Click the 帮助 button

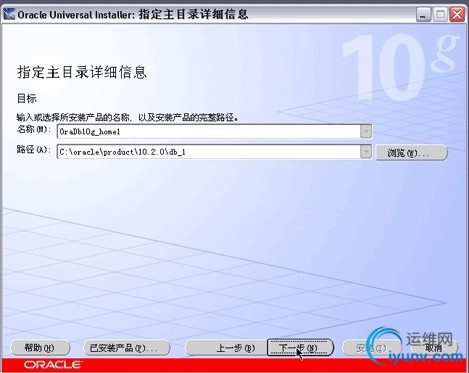pos(40,348)
